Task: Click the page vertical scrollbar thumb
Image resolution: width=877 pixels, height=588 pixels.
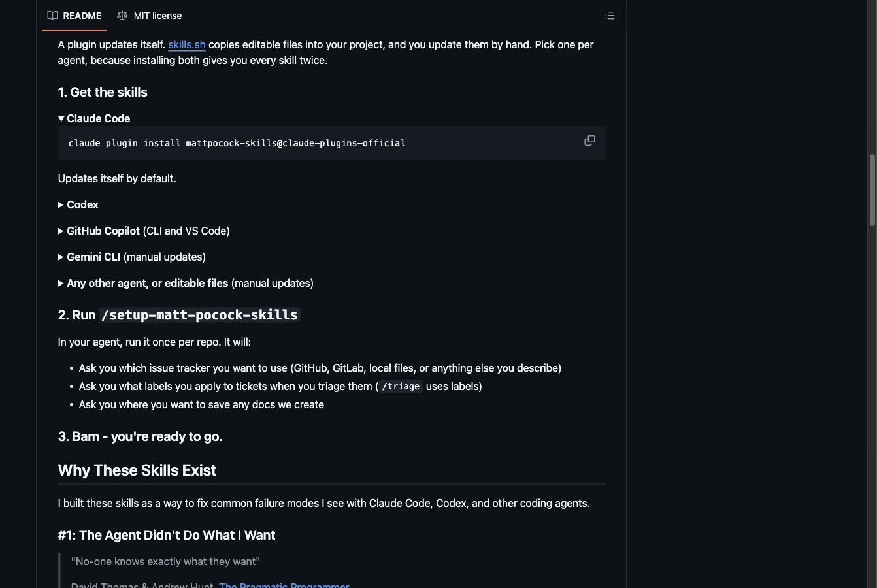Action: tap(872, 190)
